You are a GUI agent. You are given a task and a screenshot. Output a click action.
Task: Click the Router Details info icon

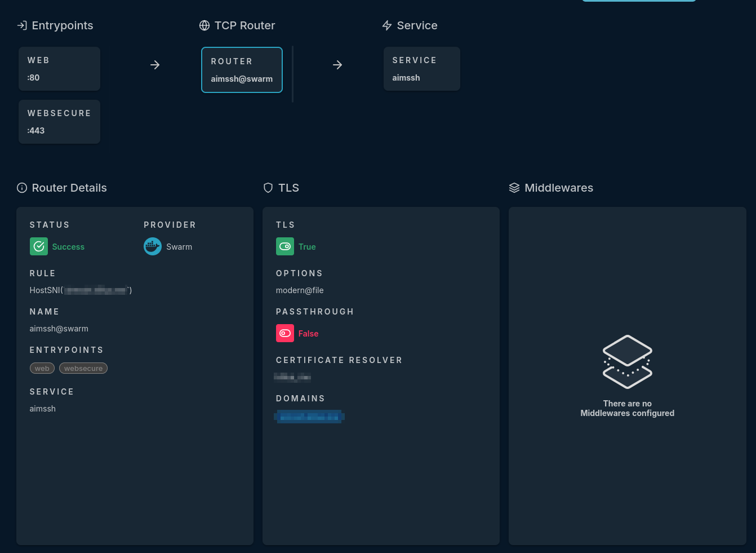click(22, 188)
